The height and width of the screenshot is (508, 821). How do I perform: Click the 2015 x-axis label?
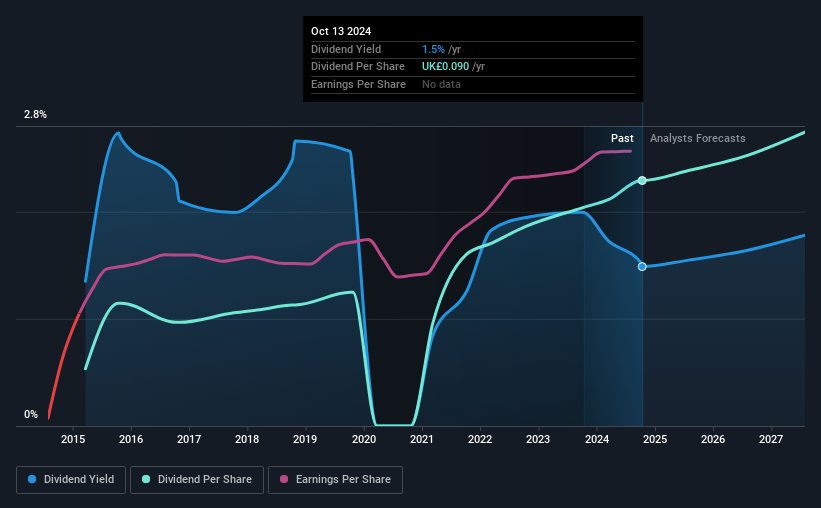click(73, 439)
